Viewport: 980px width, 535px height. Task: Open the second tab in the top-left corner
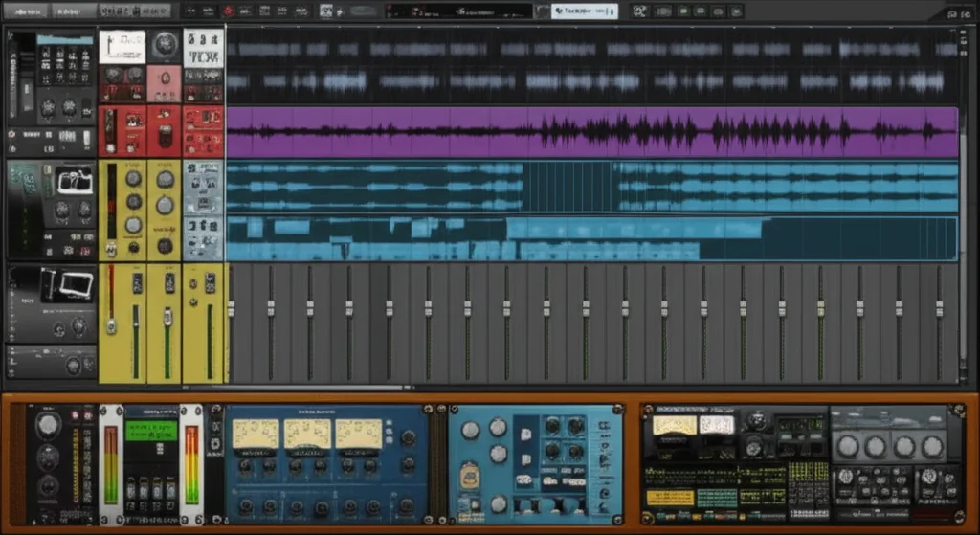point(73,11)
